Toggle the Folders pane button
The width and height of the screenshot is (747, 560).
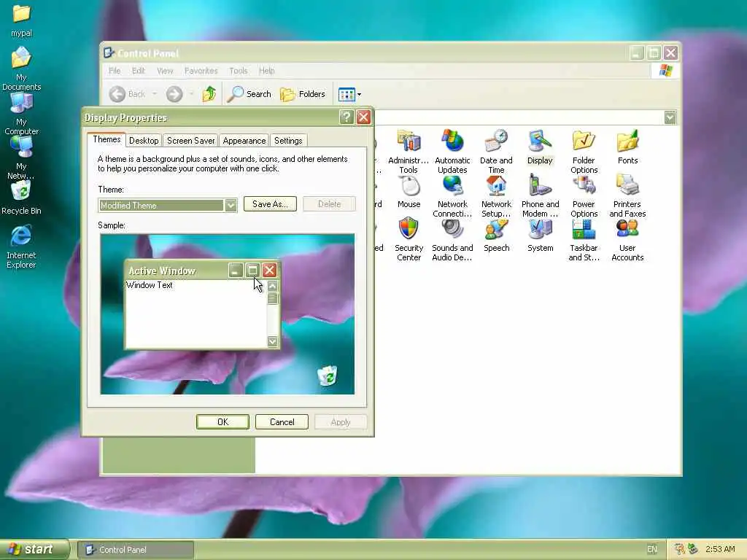[x=303, y=94]
